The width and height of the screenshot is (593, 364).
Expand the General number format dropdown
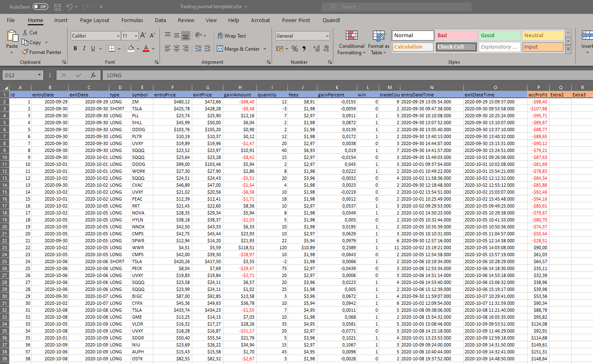(327, 36)
